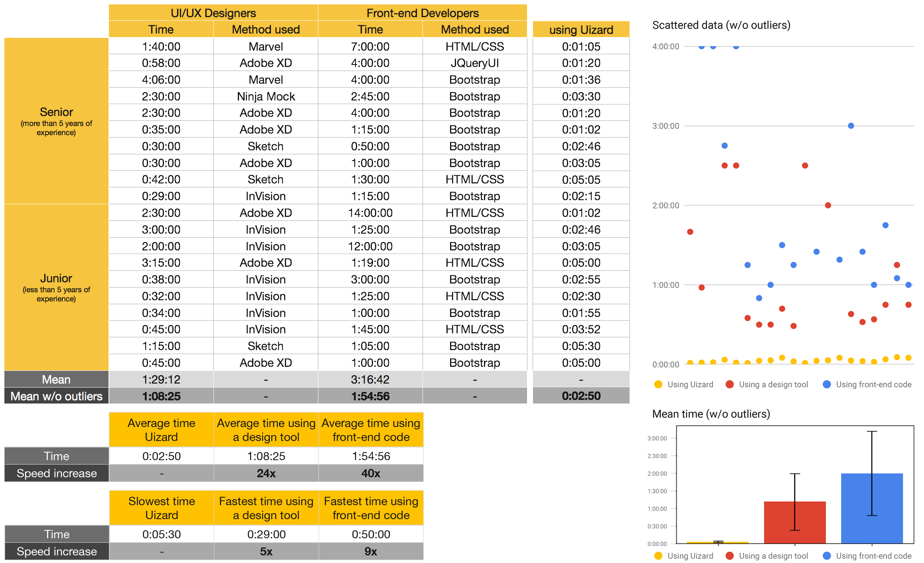Click the Scattered data chart title

721,25
